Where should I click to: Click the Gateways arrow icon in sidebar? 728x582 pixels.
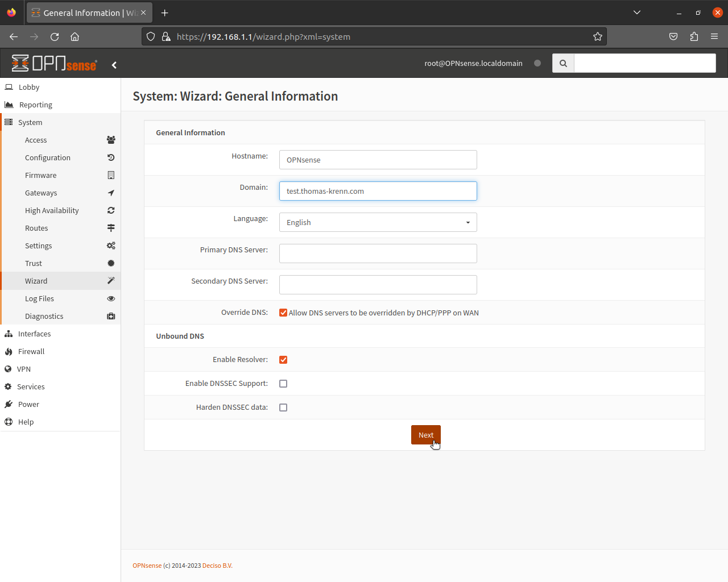111,193
